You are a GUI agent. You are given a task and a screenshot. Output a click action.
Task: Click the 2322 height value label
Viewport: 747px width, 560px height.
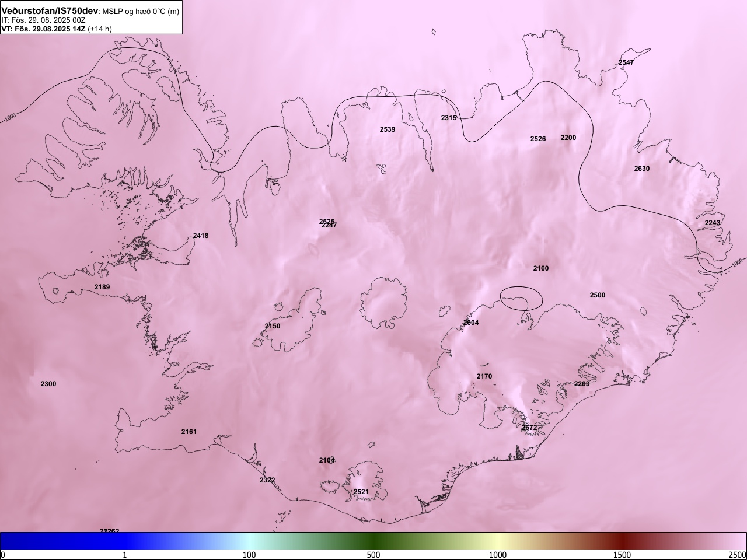[267, 480]
